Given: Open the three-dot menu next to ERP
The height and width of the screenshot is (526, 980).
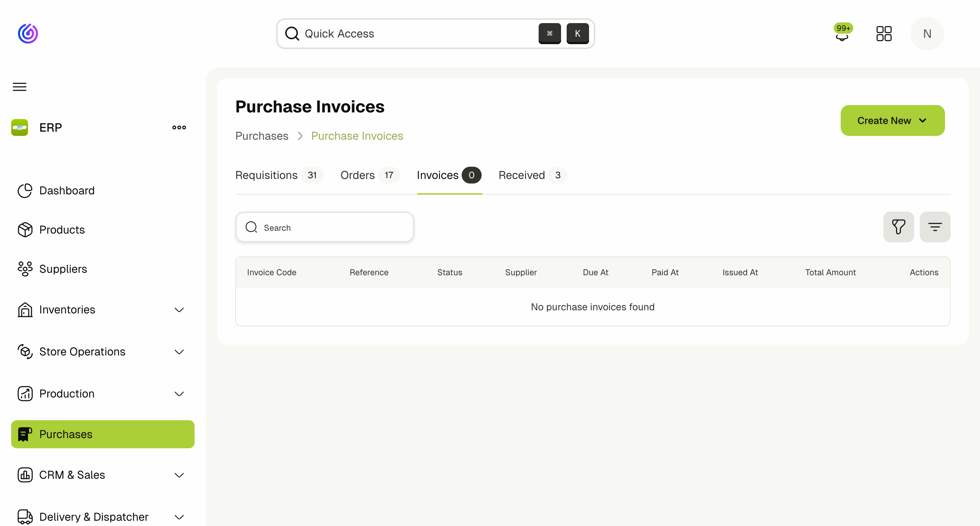Looking at the screenshot, I should pos(178,127).
